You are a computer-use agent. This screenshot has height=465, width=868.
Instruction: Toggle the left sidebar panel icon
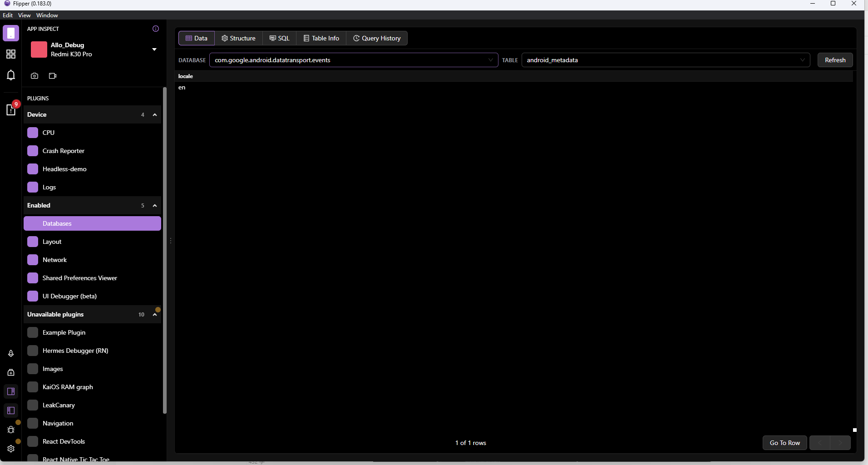pos(11,411)
